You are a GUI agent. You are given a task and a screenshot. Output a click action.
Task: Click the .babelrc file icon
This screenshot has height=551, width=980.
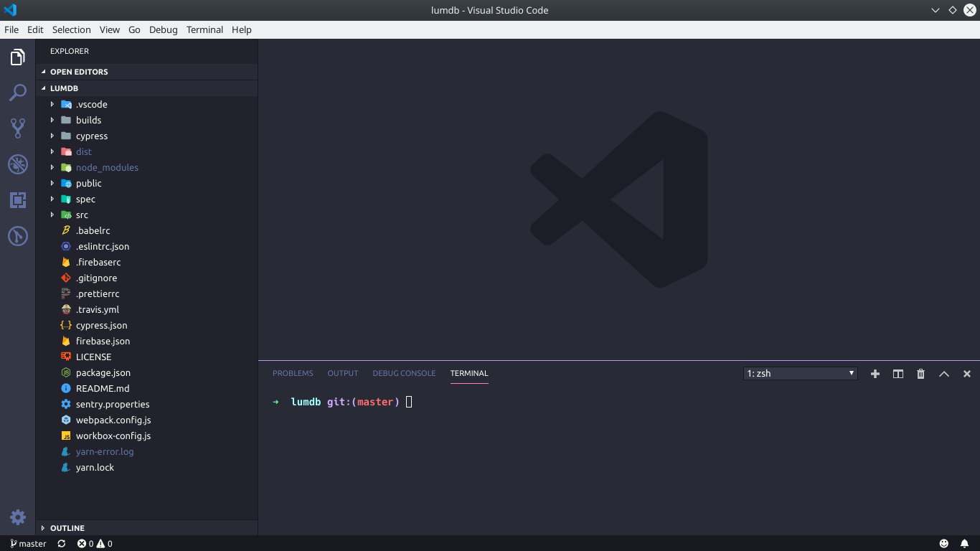pyautogui.click(x=66, y=231)
